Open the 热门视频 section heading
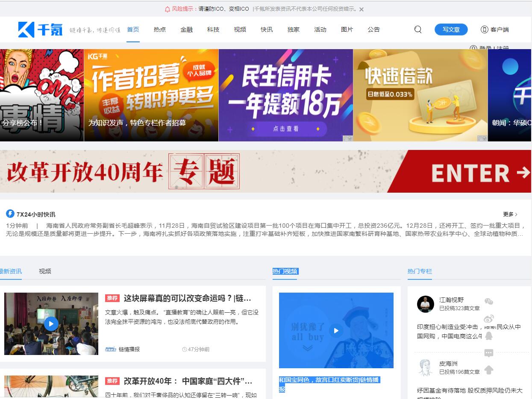The image size is (532, 399). [x=285, y=271]
